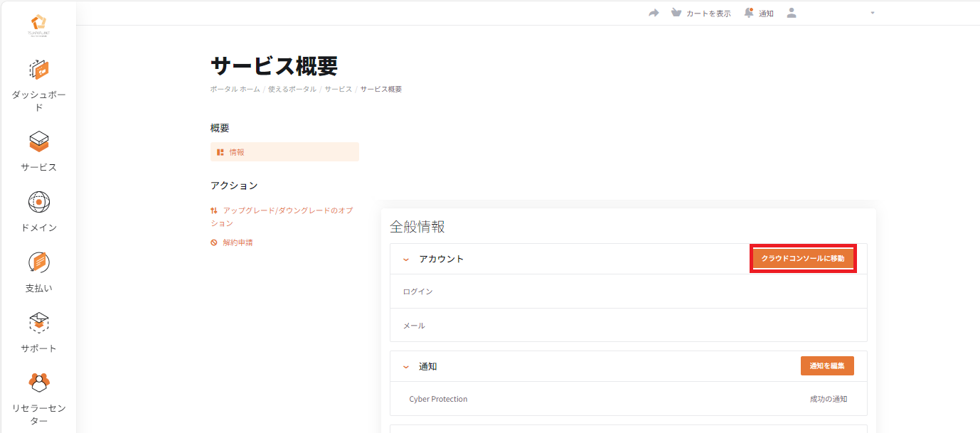Open the ドメイン globe icon
The image size is (980, 433).
[38, 202]
